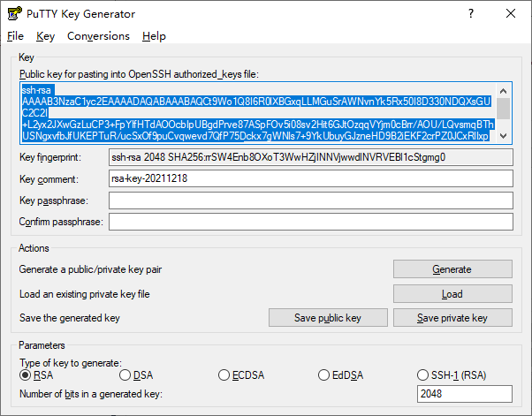Click the Key fingerprint field

[x=311, y=157]
